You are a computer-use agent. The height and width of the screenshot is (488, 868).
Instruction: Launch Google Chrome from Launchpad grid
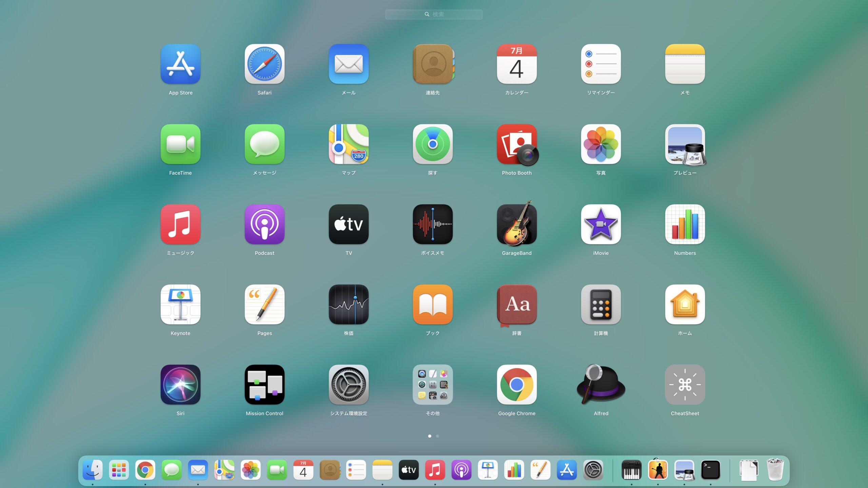tap(517, 385)
